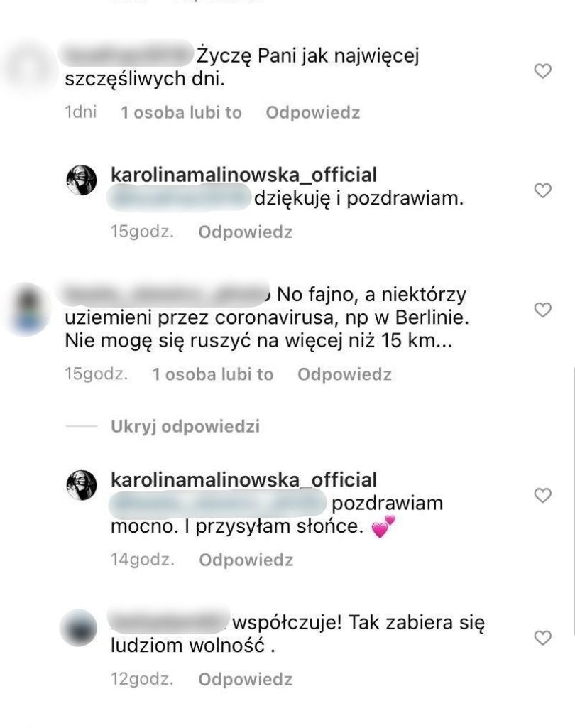Open blurred avatar of first commenter
The height and width of the screenshot is (728, 575).
[26, 69]
